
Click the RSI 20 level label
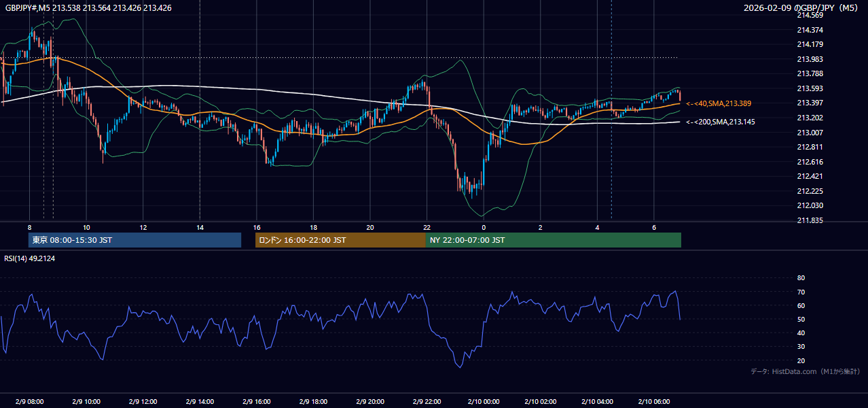tap(801, 360)
